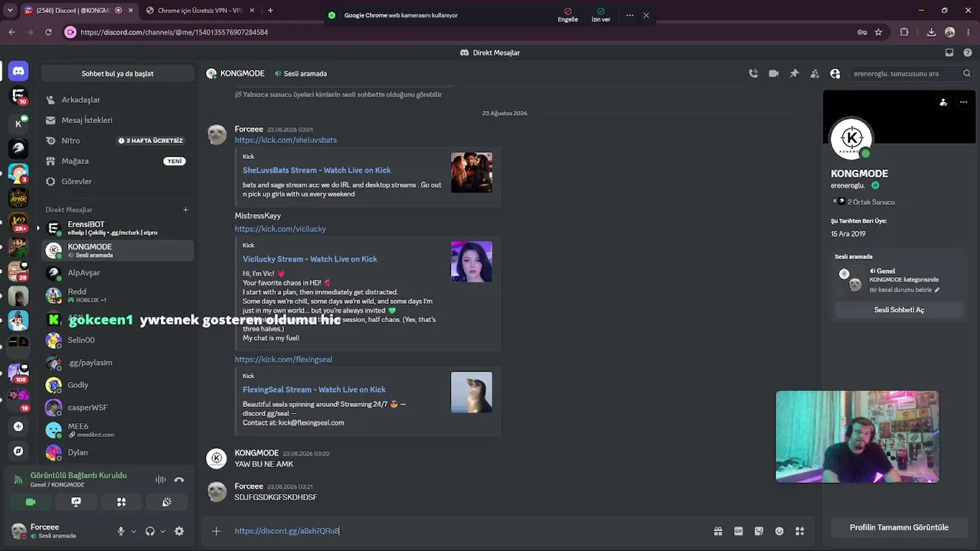Screen dimensions: 980x551
Task: Open Selin00 direct message
Action: point(117,340)
